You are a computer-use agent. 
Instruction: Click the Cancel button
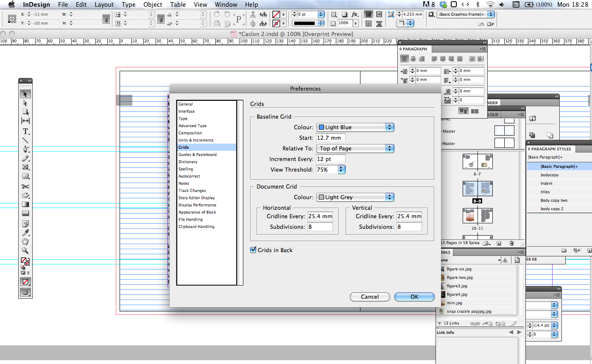tap(370, 297)
